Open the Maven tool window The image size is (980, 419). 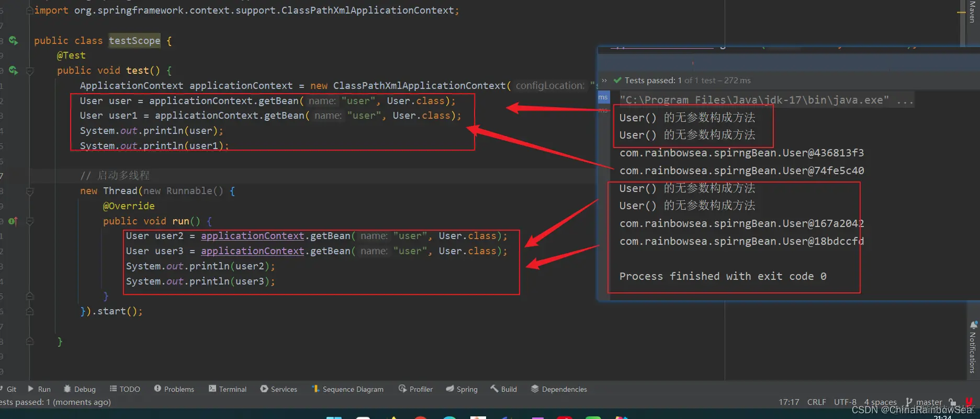coord(972,12)
